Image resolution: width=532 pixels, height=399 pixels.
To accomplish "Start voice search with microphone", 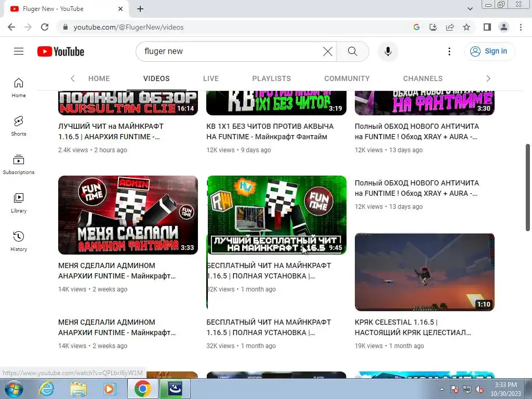I will [x=388, y=51].
